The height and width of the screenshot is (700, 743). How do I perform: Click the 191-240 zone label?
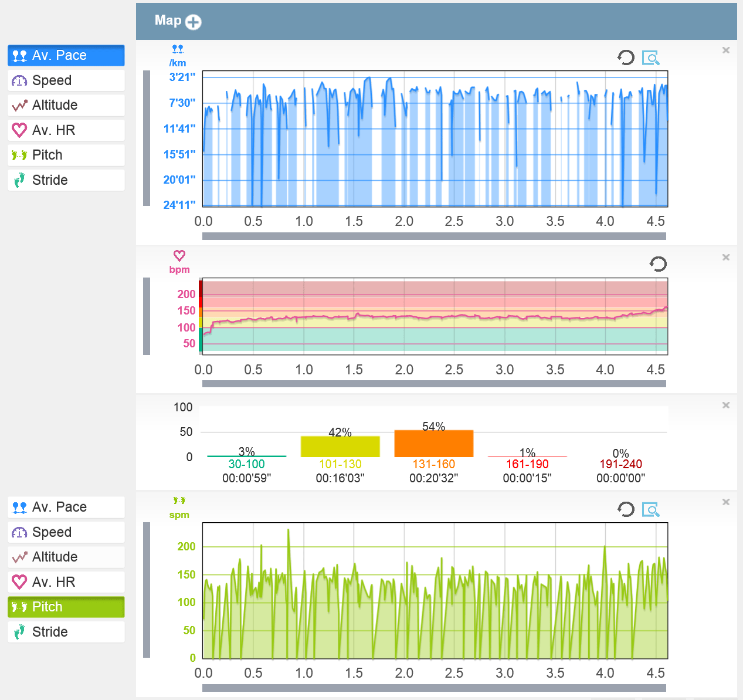(x=620, y=464)
